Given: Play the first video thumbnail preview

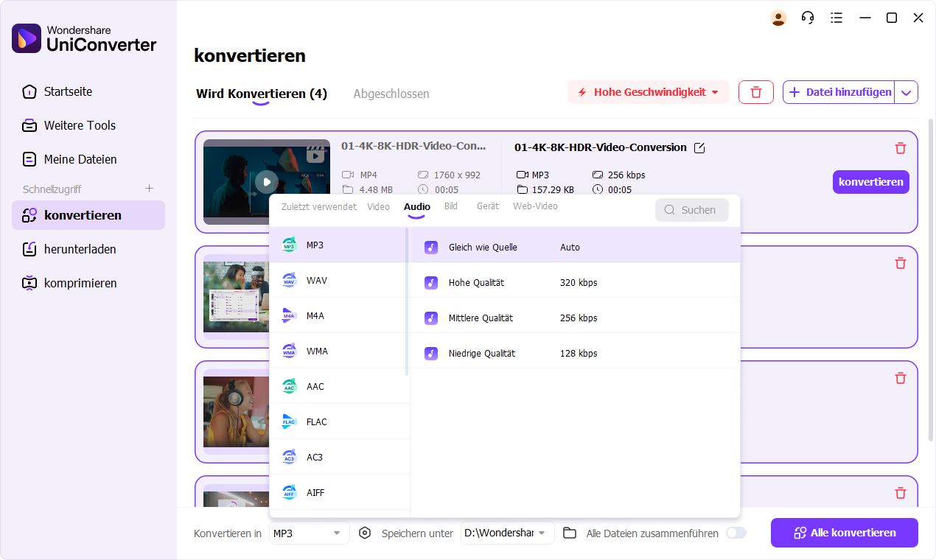Looking at the screenshot, I should click(267, 181).
